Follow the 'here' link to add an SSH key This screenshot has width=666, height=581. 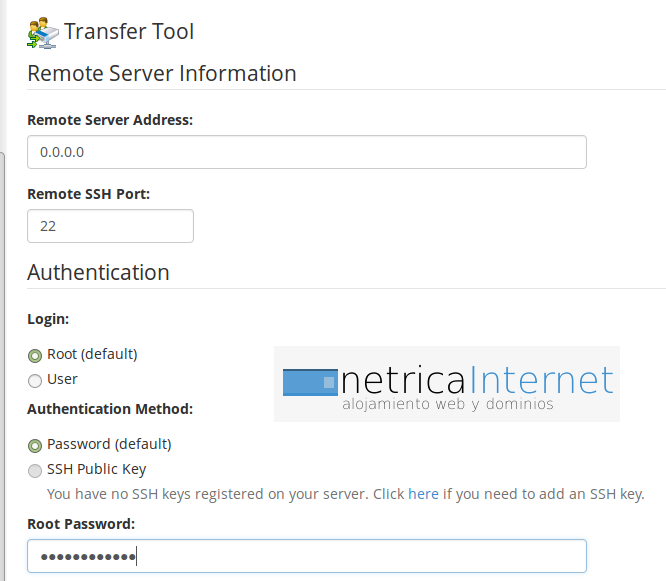pyautogui.click(x=423, y=494)
